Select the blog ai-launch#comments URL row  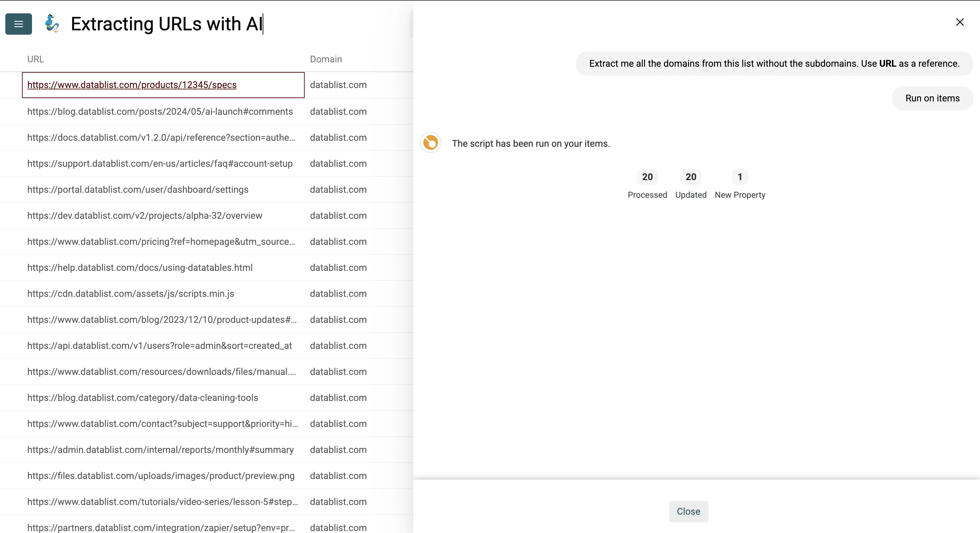tap(160, 111)
